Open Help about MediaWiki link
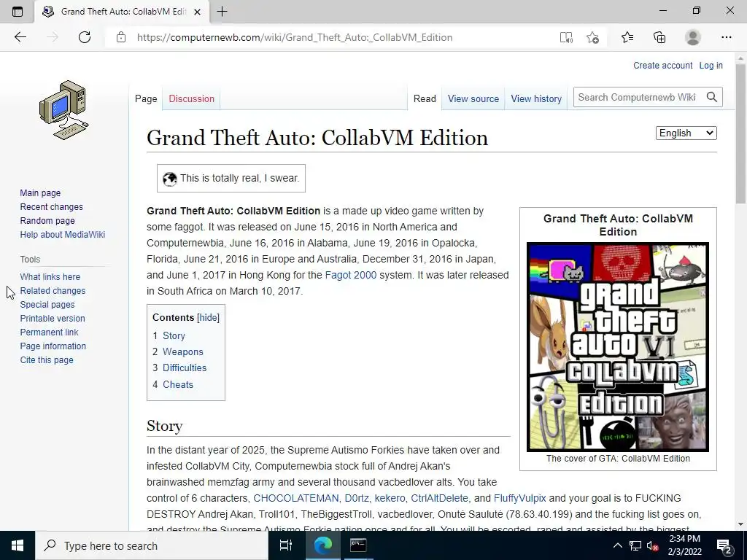 (63, 234)
